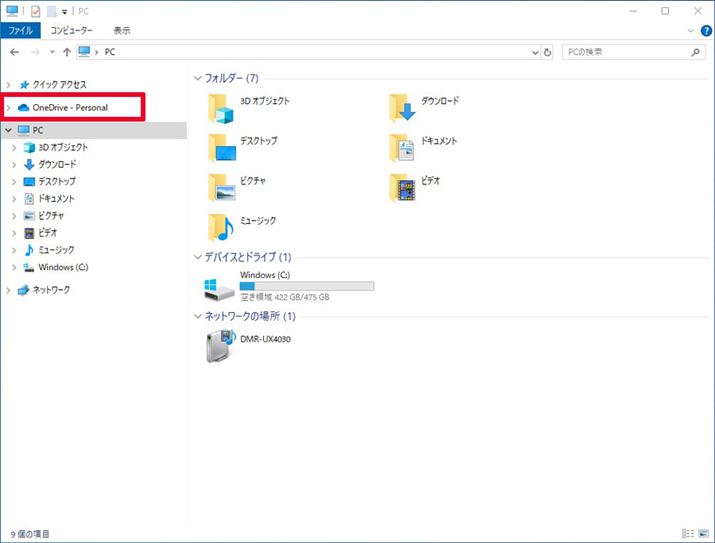715x543 pixels.
Task: Open the 3D オブジェクト folder icon
Action: click(220, 106)
